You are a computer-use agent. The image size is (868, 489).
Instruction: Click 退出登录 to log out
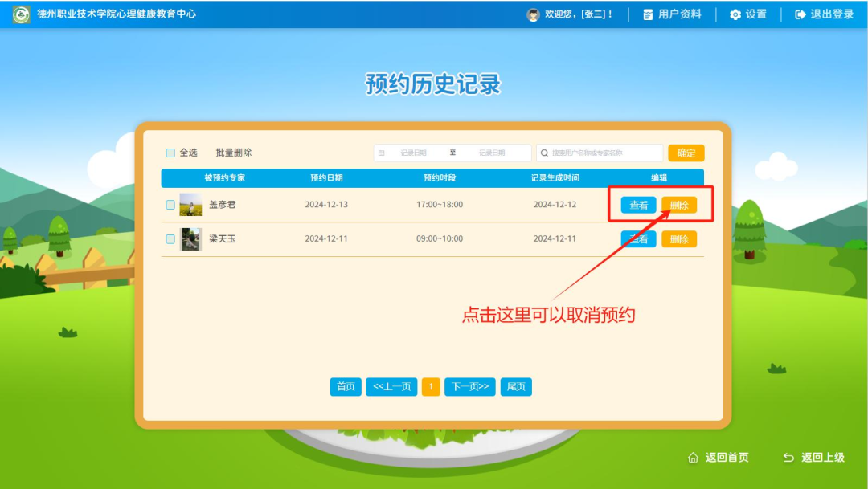pos(825,14)
